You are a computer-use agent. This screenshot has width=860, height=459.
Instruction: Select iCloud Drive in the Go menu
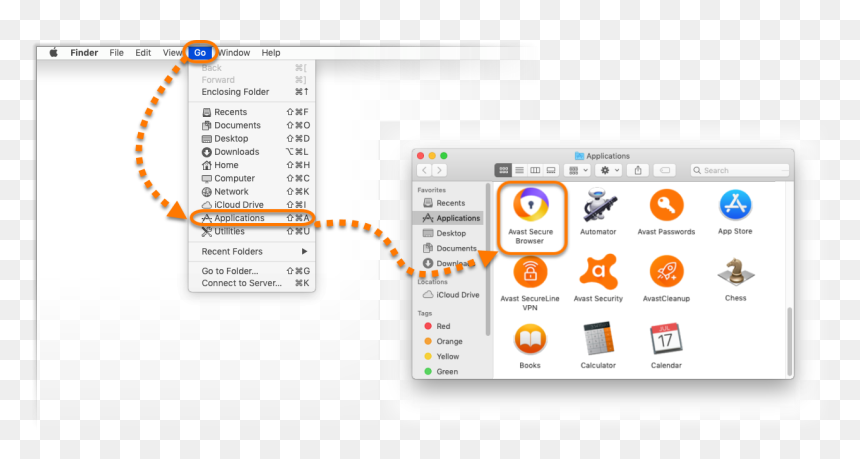[x=252, y=205]
